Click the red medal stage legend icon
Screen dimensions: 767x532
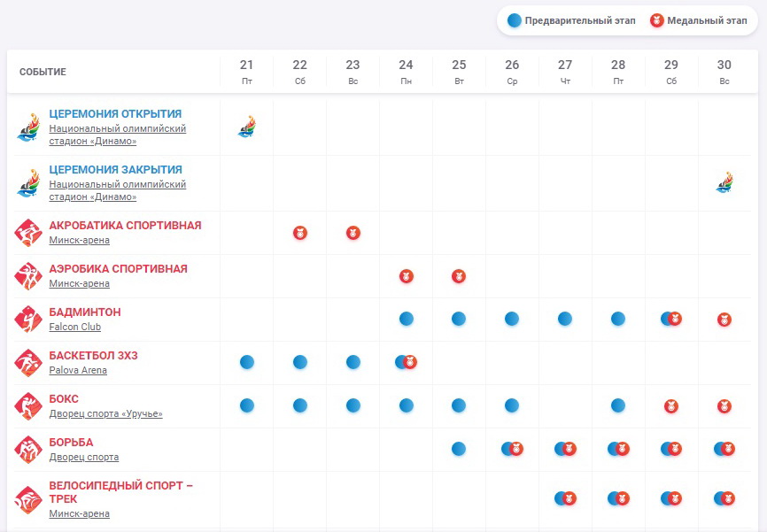click(656, 20)
